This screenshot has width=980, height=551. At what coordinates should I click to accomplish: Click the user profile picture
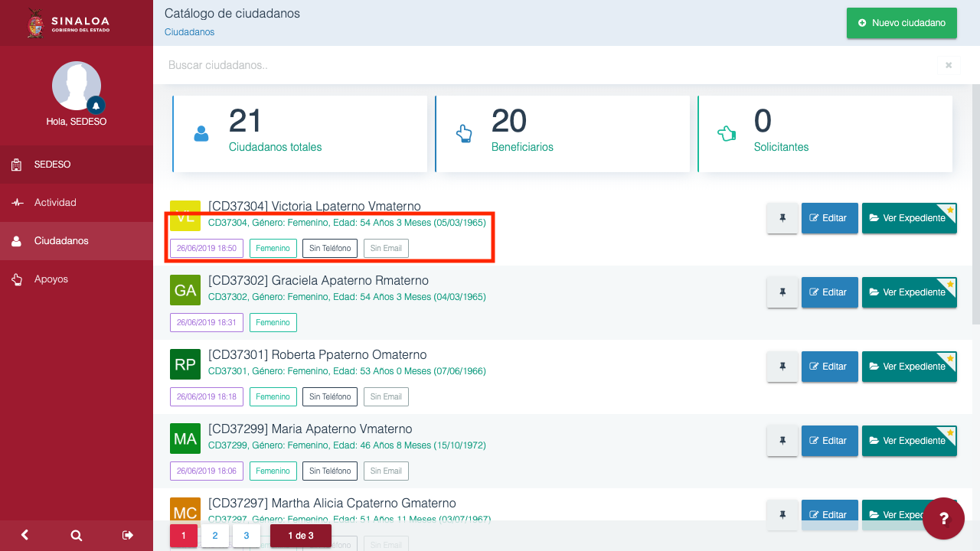coord(77,86)
